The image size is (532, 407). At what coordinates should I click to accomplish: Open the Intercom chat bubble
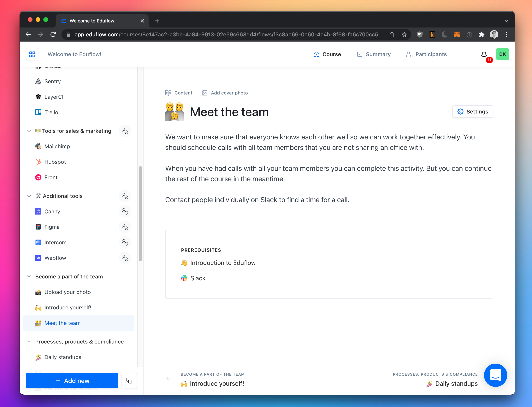coord(495,375)
